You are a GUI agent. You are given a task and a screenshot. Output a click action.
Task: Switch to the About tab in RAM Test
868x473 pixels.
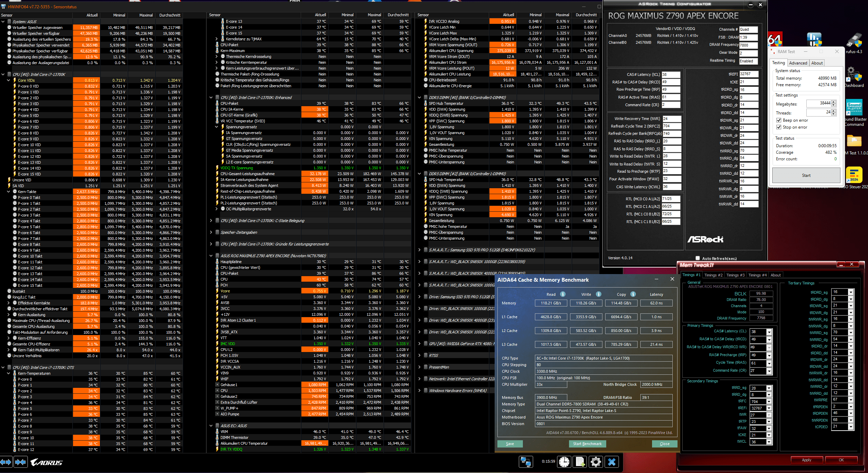click(x=817, y=63)
